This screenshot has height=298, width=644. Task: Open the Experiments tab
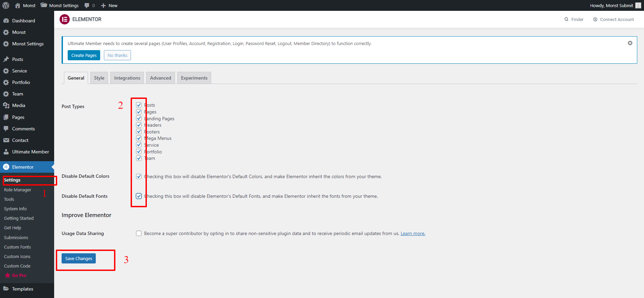click(194, 78)
